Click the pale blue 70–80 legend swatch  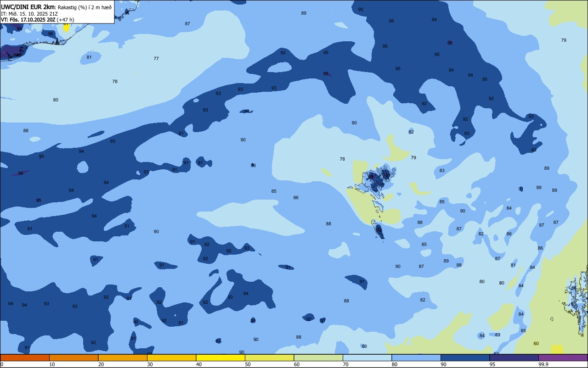click(367, 357)
